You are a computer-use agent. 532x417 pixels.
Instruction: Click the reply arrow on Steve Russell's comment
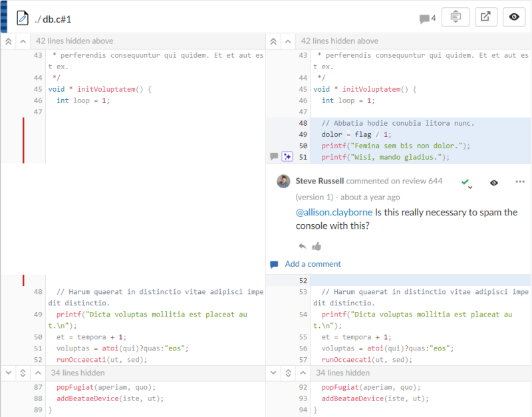tap(301, 245)
